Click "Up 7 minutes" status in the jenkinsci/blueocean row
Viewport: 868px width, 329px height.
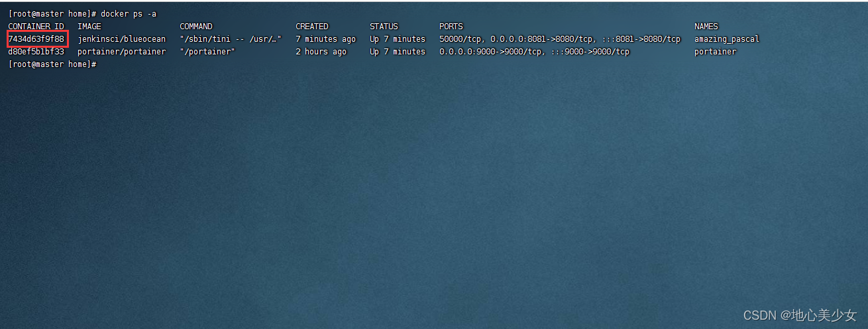398,39
